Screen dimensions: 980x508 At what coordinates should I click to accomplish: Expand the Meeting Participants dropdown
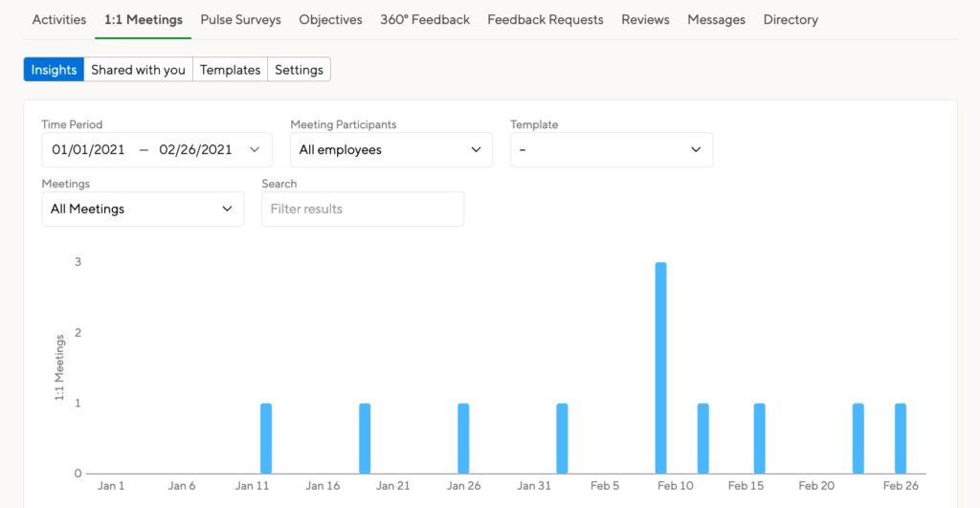391,149
